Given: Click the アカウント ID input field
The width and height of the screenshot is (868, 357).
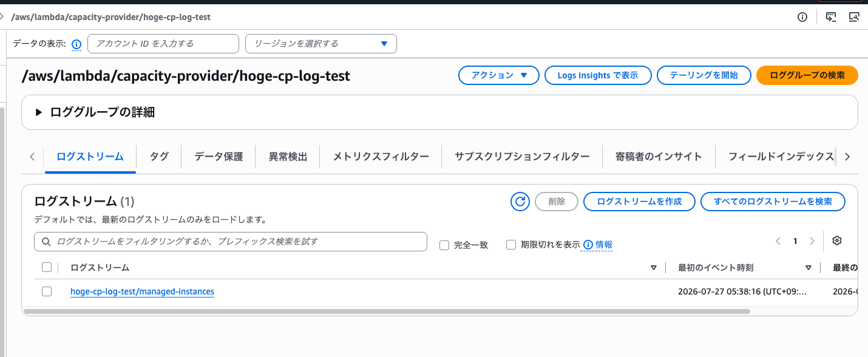Looking at the screenshot, I should (163, 44).
